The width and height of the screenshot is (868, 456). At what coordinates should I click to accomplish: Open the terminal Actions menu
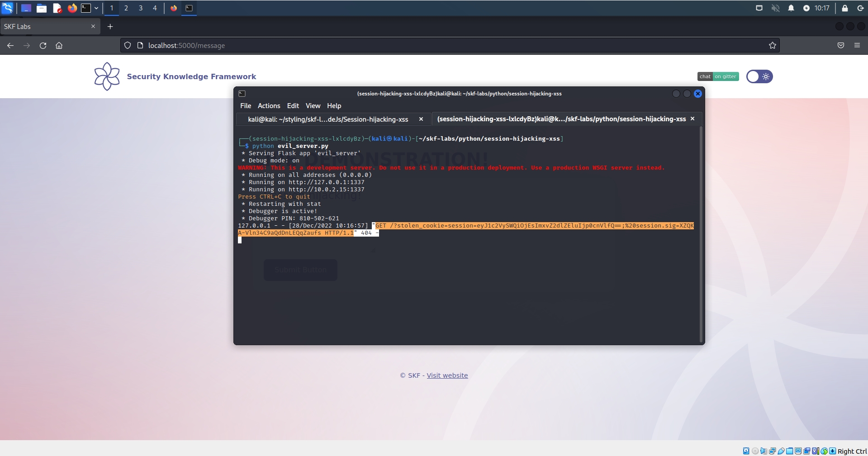point(269,106)
